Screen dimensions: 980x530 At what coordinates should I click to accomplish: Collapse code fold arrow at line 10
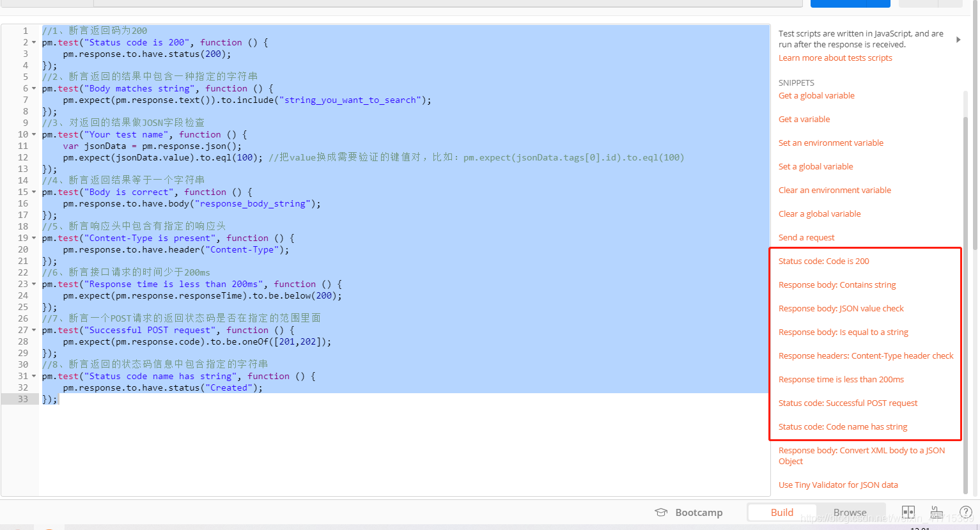(34, 134)
